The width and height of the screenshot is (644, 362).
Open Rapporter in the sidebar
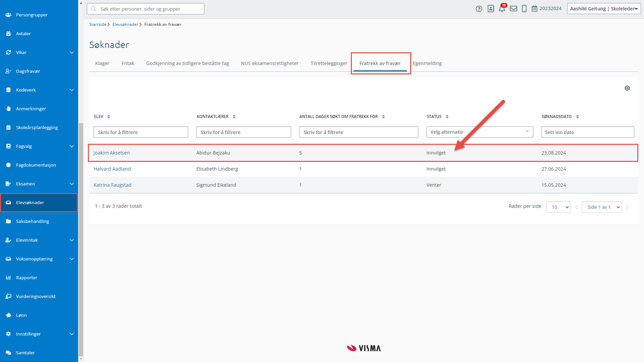(x=26, y=278)
